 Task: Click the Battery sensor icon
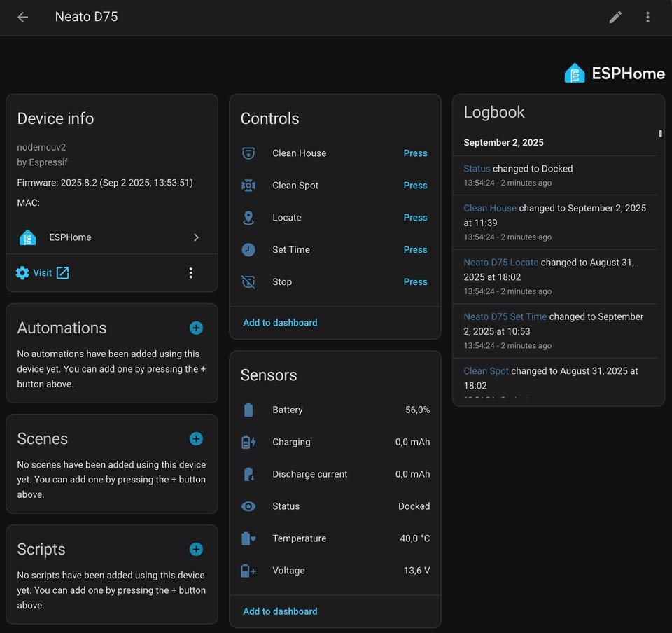[248, 410]
